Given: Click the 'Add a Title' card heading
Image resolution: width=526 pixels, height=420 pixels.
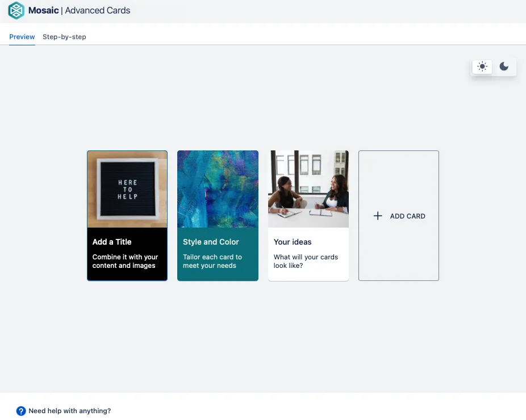Looking at the screenshot, I should [112, 242].
